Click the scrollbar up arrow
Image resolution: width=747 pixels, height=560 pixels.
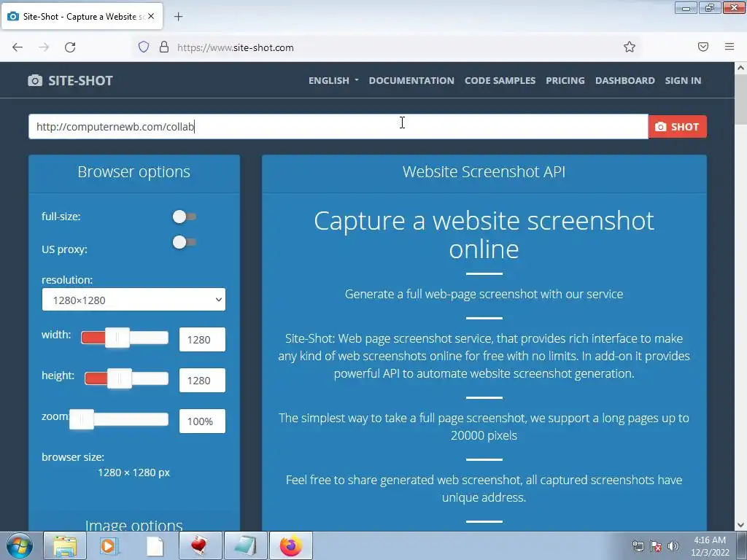click(x=741, y=68)
